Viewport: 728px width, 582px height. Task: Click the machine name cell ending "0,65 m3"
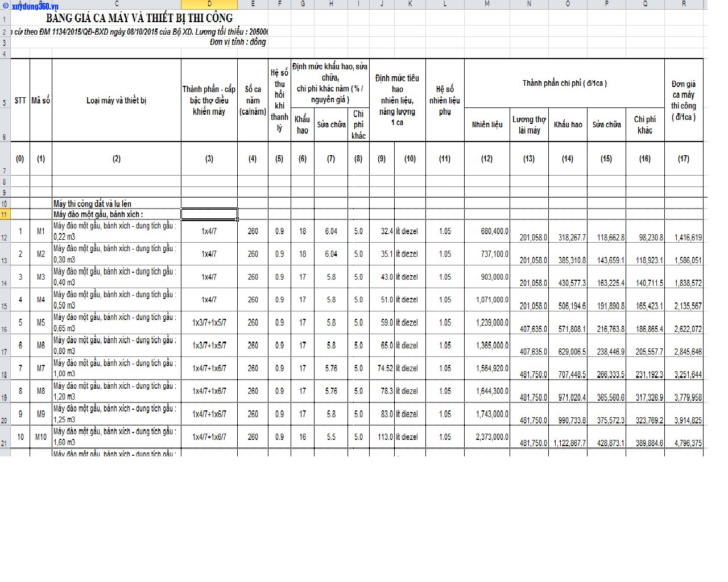click(117, 323)
